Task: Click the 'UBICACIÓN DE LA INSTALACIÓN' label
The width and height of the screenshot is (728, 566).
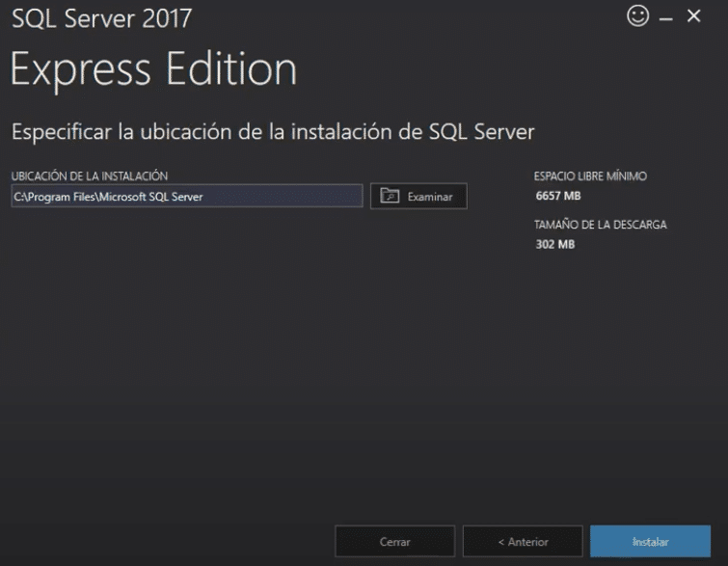Action: [90, 175]
